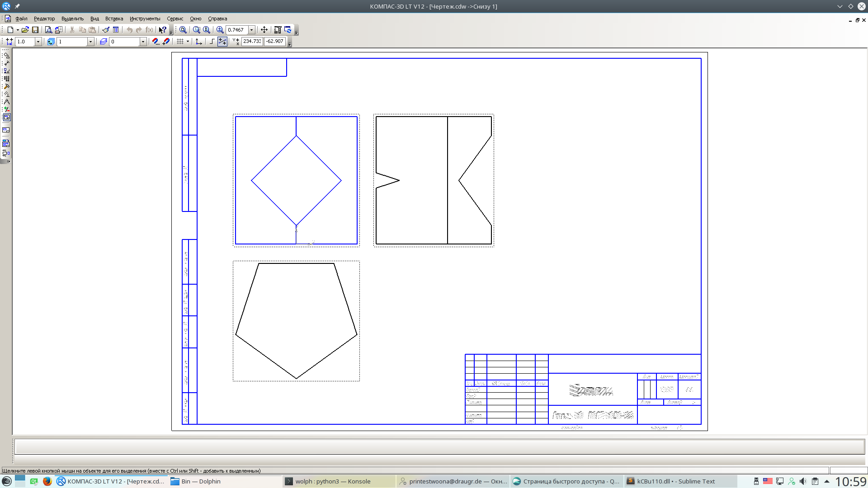The image size is (868, 488).
Task: Open the Parametrization tools panel
Action: click(x=6, y=94)
